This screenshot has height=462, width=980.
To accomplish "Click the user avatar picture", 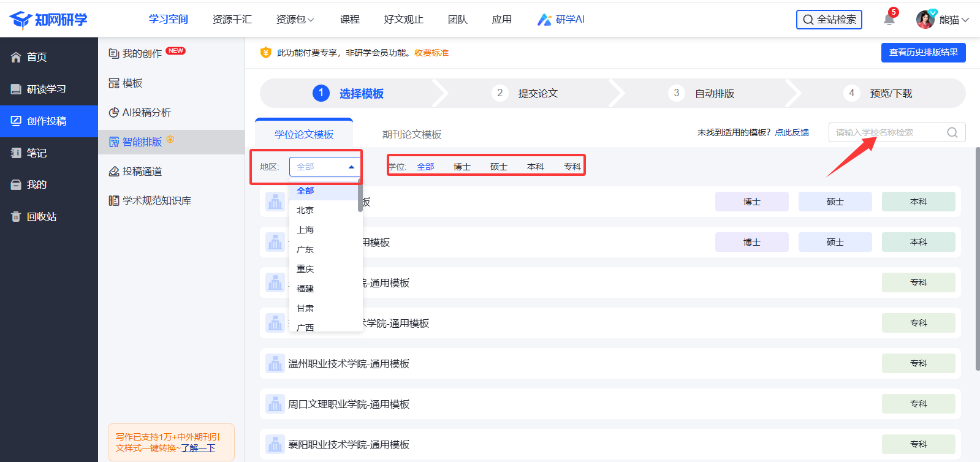I will (925, 20).
